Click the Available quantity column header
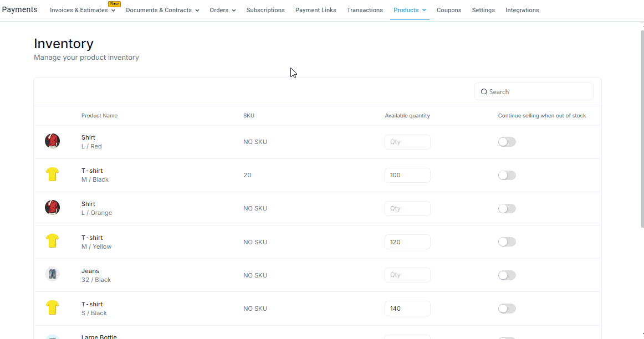This screenshot has height=339, width=644. click(x=407, y=116)
